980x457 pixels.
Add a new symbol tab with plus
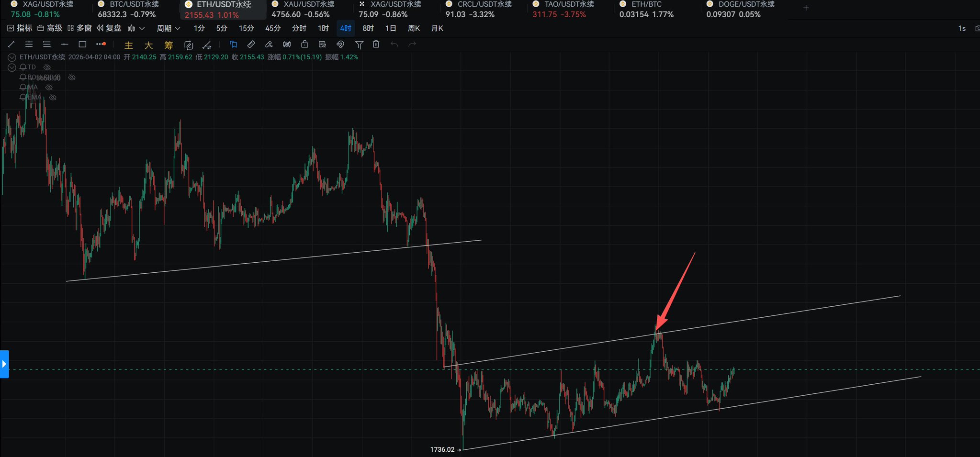(x=806, y=8)
